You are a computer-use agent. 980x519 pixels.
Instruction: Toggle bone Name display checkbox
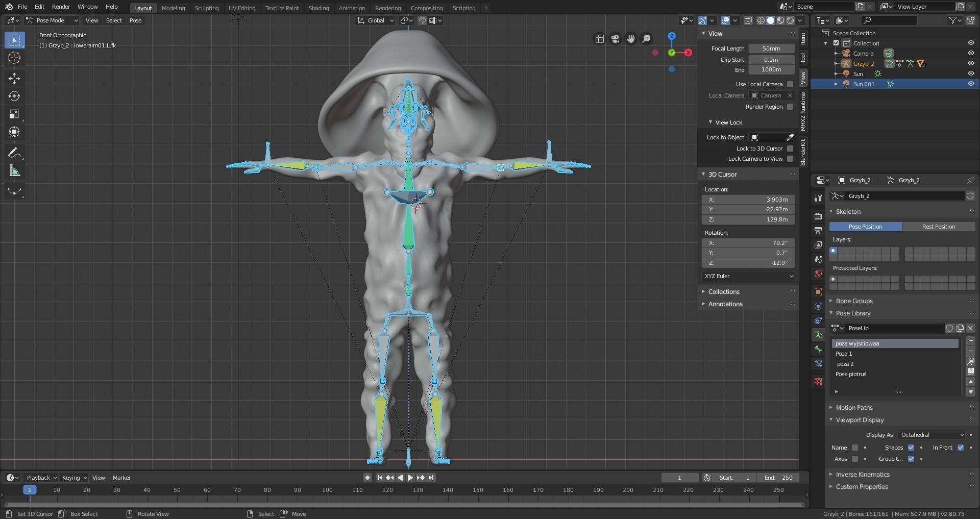click(x=855, y=448)
